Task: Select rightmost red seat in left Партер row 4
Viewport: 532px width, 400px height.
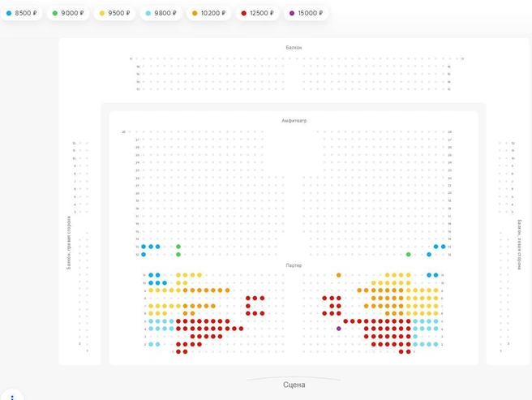Action: click(241, 329)
